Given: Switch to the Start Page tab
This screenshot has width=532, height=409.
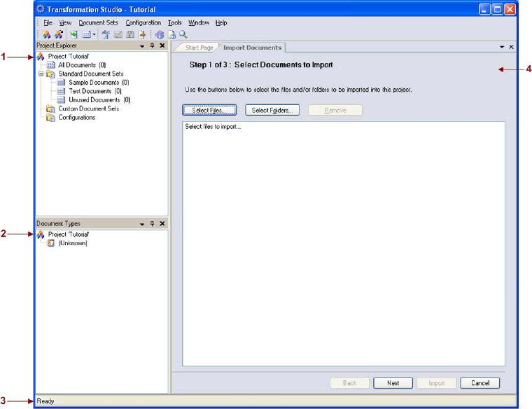Looking at the screenshot, I should [199, 48].
